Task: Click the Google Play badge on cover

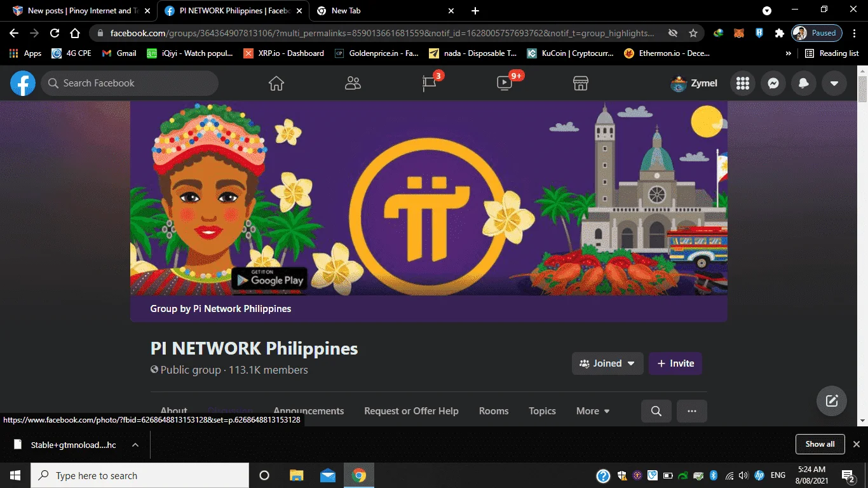Action: pos(269,279)
